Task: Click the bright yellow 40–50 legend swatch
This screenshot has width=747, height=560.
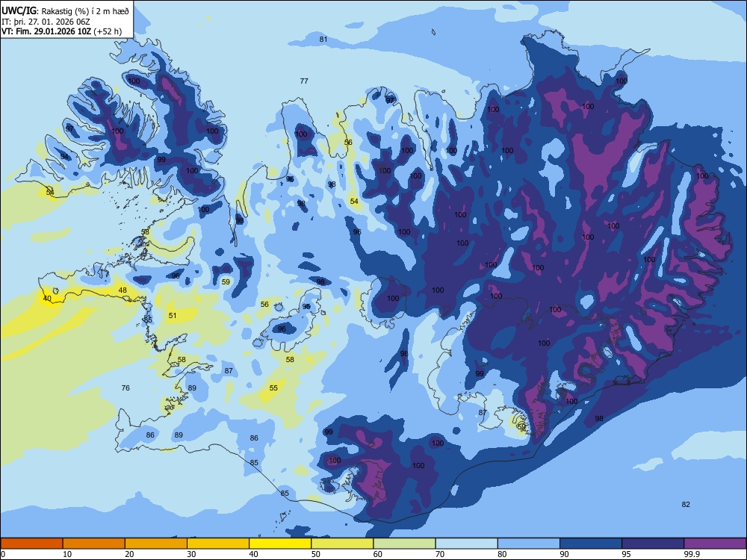Action: point(280,544)
